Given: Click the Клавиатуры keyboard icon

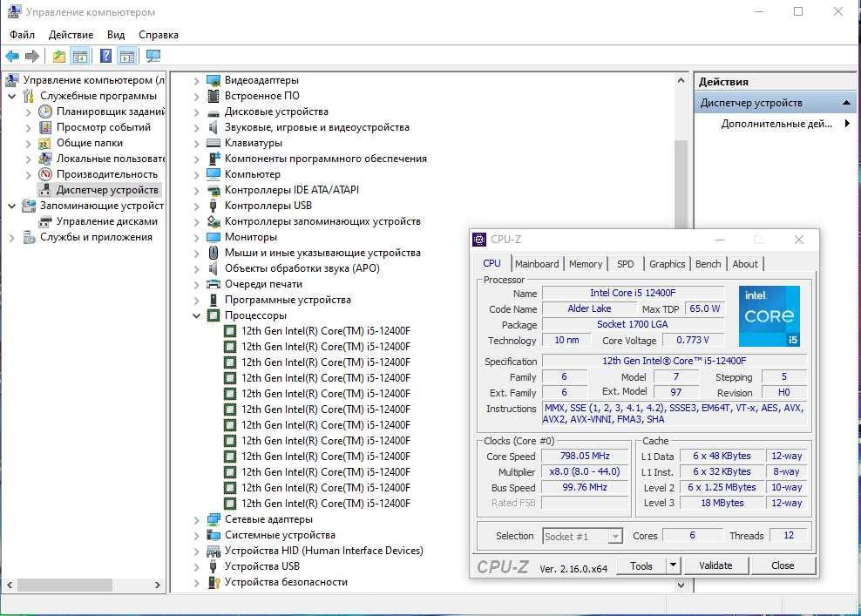Looking at the screenshot, I should (x=213, y=143).
